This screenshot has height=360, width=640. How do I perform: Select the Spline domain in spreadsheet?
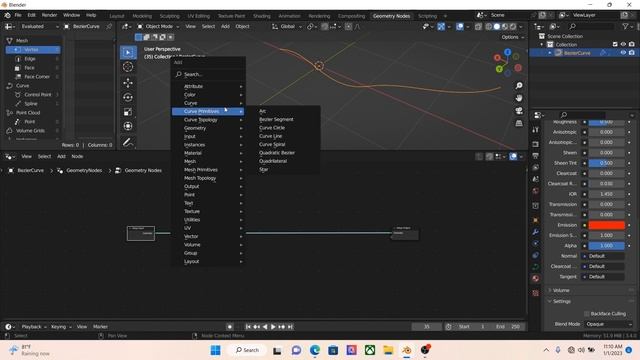pyautogui.click(x=31, y=104)
